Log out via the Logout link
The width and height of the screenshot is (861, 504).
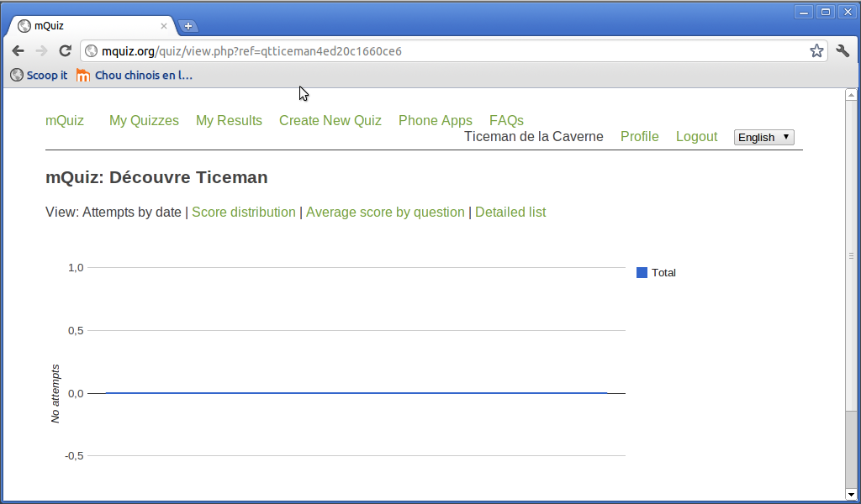(x=696, y=137)
